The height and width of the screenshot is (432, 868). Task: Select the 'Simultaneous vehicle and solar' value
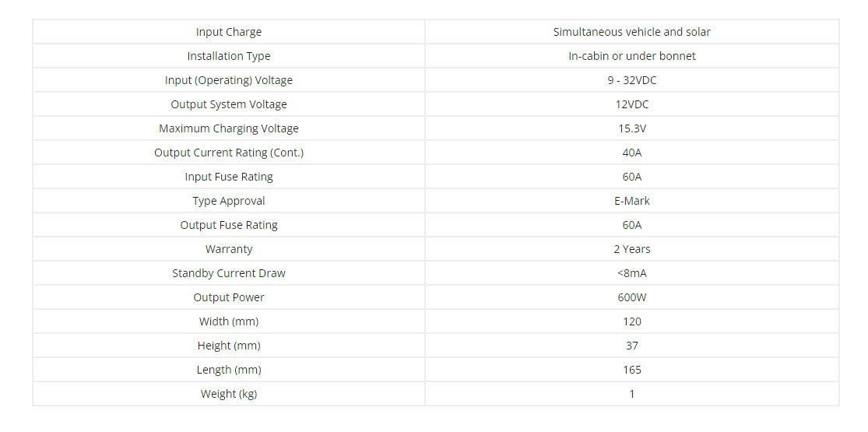tap(631, 32)
